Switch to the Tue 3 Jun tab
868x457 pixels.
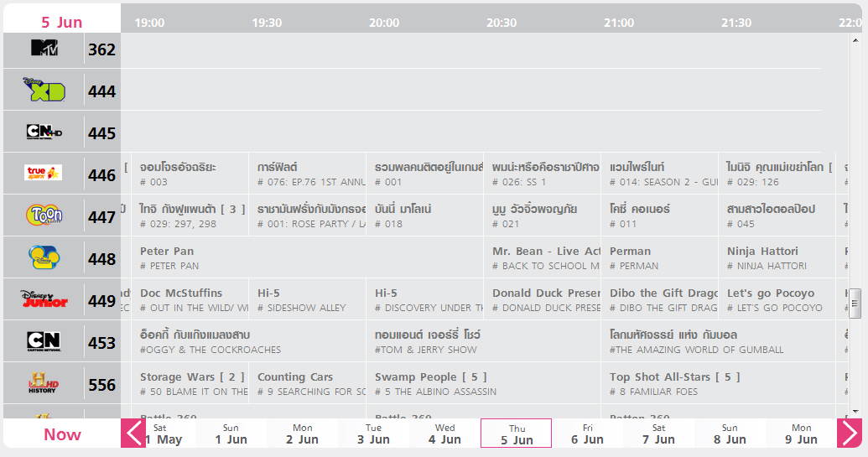[x=374, y=434]
